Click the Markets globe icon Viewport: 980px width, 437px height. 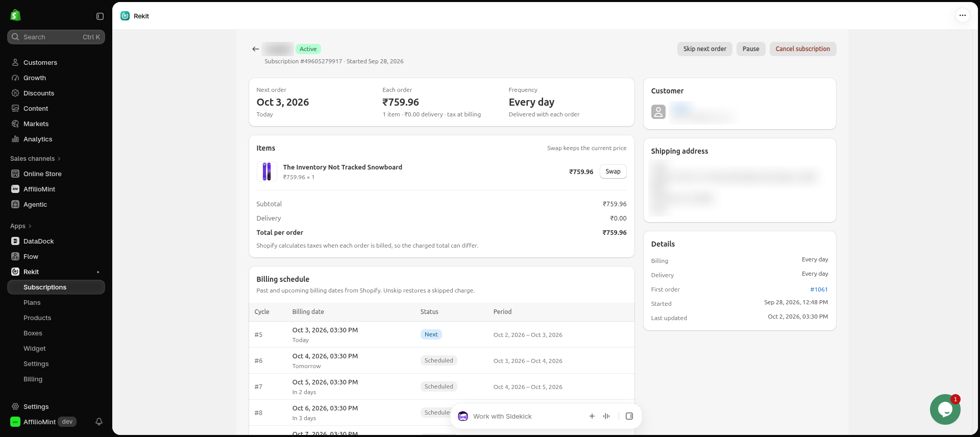click(15, 124)
